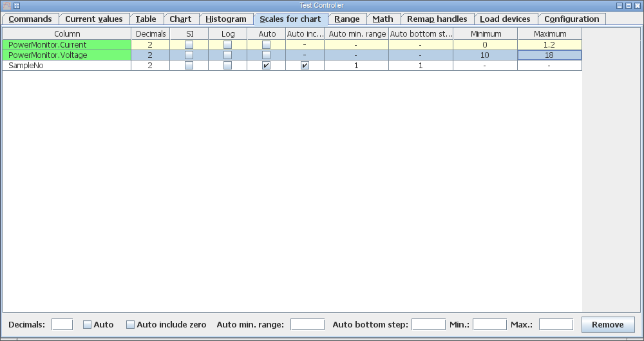Click the Log column header
The width and height of the screenshot is (644, 341).
tap(228, 34)
